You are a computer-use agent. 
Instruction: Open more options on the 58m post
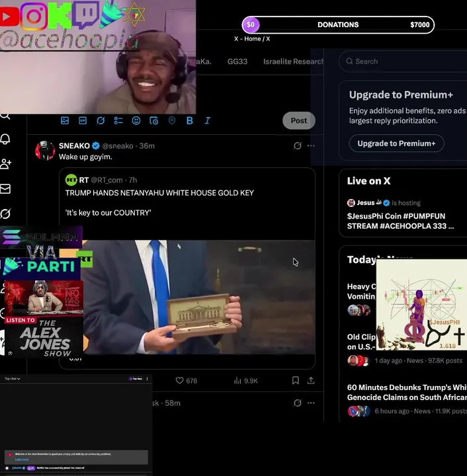[x=311, y=403]
